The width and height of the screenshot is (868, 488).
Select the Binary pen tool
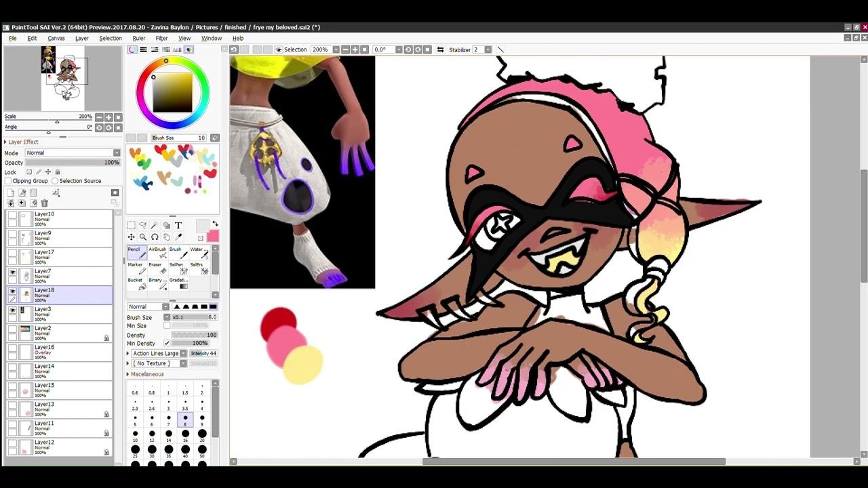coord(157,283)
